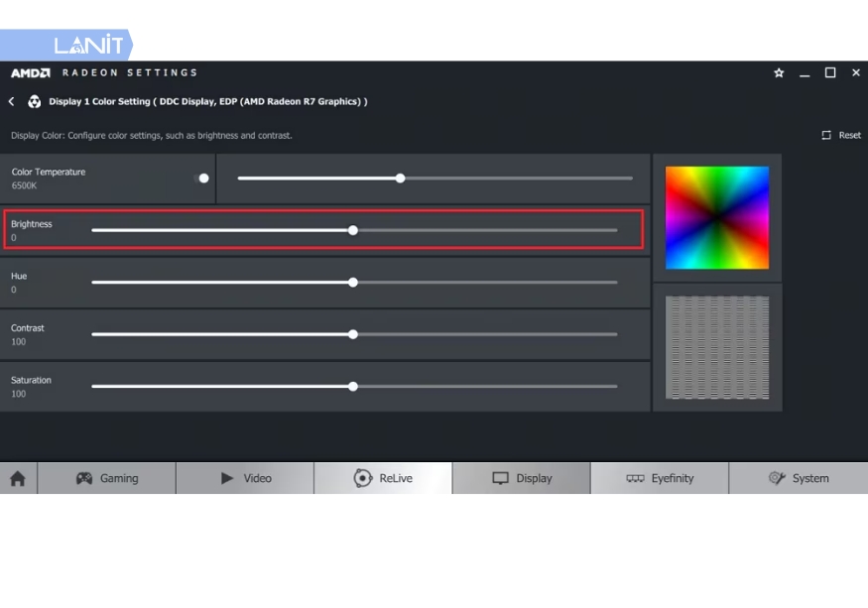Click the 6500K color temperature value

coord(25,185)
